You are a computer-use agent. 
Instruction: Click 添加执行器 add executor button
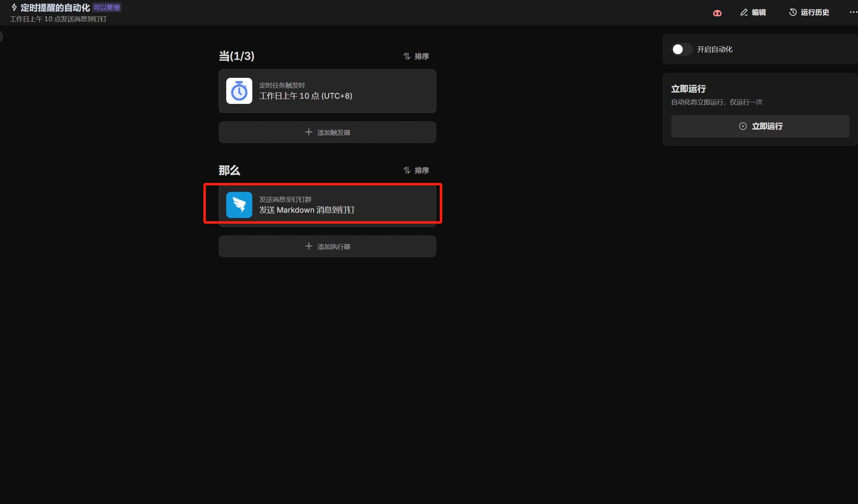pyautogui.click(x=327, y=246)
